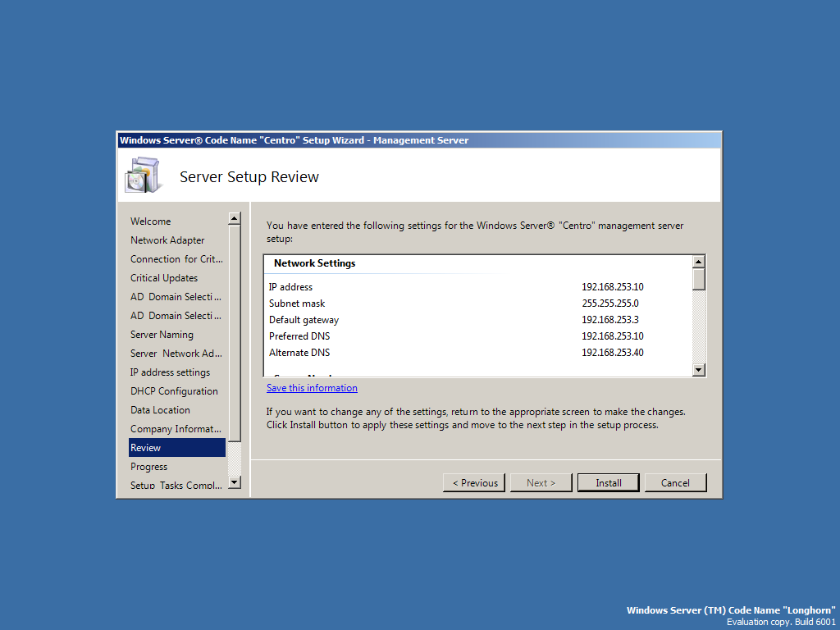Click settings list scrollbar thumb
Screen dimensions: 840x630
coord(698,279)
